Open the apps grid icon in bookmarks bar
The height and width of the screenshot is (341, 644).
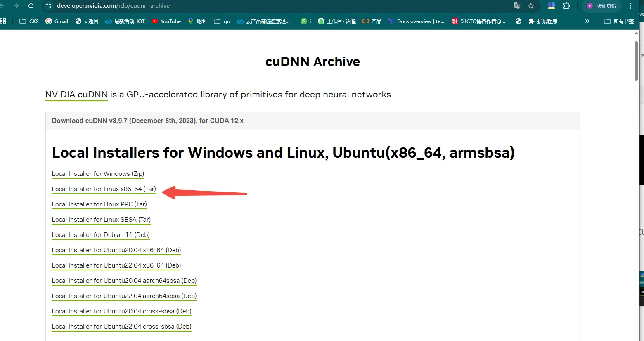(x=3, y=21)
